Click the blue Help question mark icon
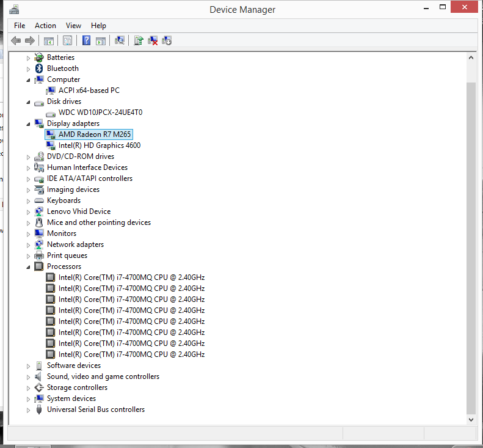Viewport: 483px width, 448px height. click(x=86, y=41)
